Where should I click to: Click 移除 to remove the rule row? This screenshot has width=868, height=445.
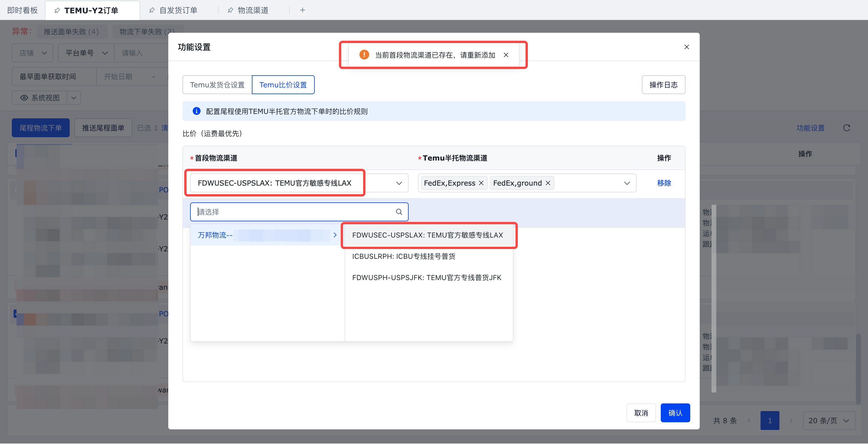(x=664, y=183)
